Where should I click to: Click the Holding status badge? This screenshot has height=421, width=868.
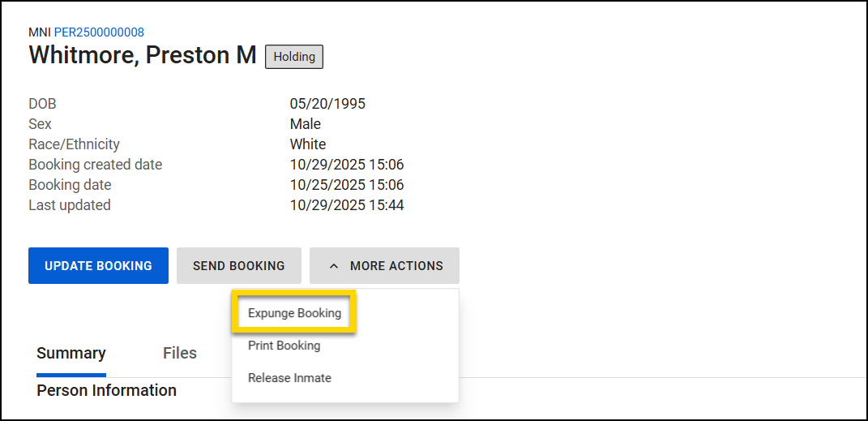tap(294, 57)
